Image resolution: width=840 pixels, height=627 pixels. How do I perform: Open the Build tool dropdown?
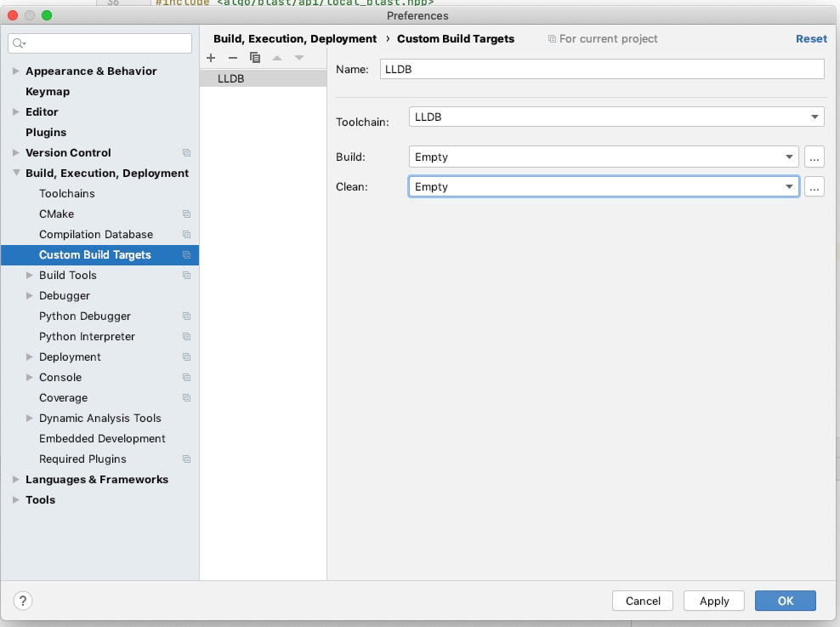[x=604, y=157]
